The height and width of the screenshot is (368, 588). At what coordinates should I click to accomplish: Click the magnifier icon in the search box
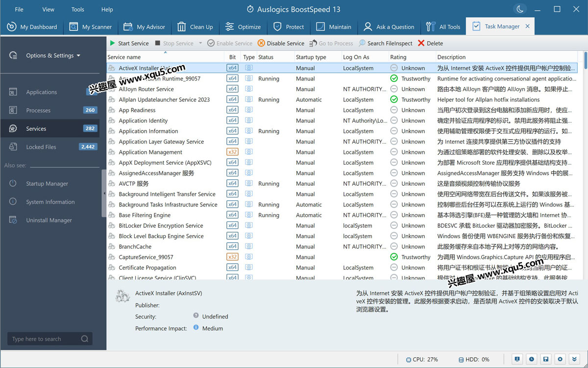pos(85,339)
